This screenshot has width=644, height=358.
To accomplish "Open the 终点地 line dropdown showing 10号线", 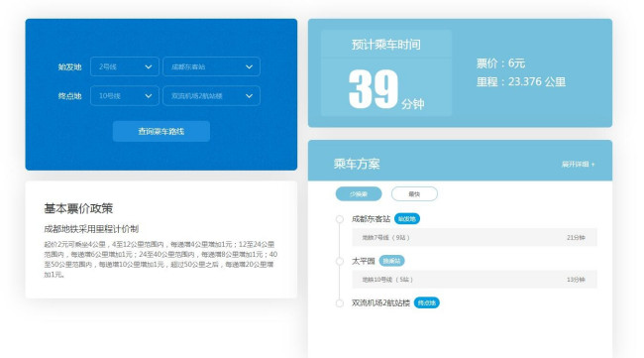I will click(125, 96).
